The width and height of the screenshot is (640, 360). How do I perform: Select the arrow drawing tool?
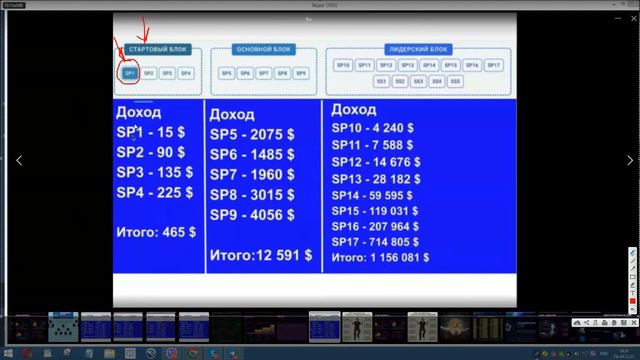633,269
